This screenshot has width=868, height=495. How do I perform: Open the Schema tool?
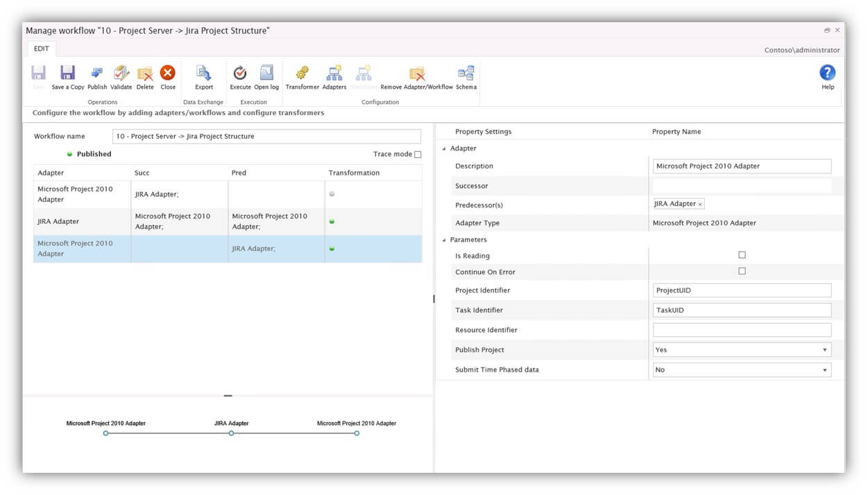466,73
